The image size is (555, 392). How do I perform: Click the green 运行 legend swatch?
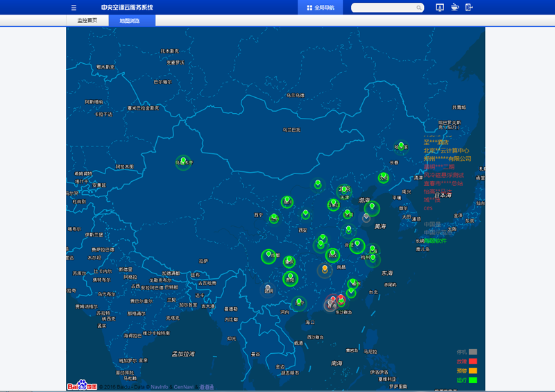pos(473,380)
